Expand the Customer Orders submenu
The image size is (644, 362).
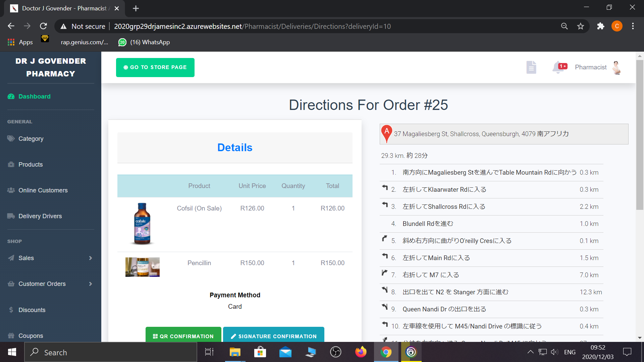pos(50,284)
